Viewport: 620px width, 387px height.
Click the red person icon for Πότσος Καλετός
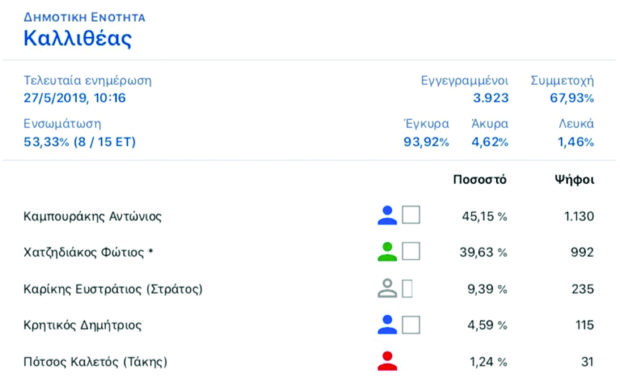[387, 361]
